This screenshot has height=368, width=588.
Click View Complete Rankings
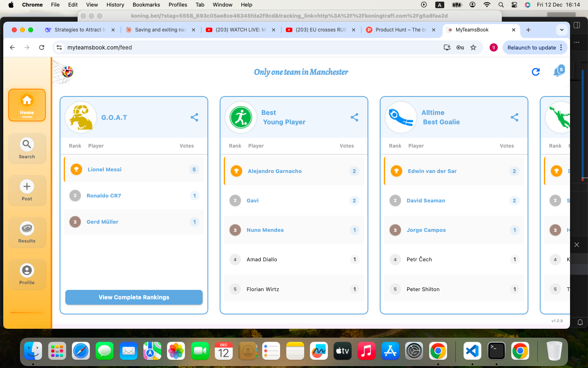(x=134, y=297)
